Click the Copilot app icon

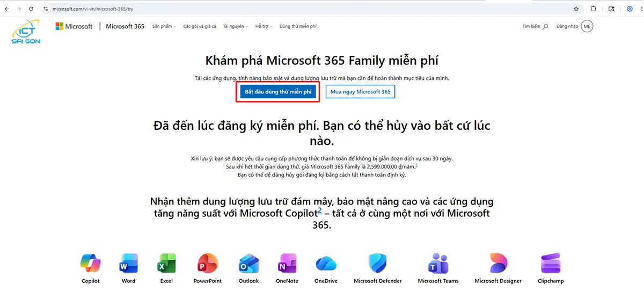pyautogui.click(x=91, y=263)
